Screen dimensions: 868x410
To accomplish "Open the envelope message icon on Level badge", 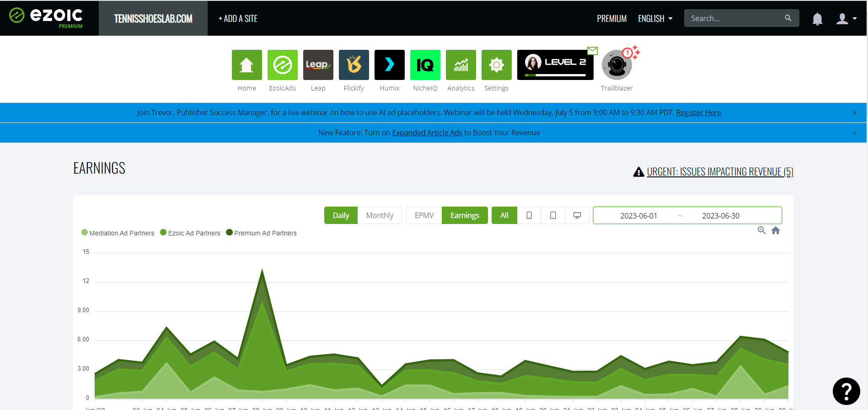I will (x=593, y=51).
